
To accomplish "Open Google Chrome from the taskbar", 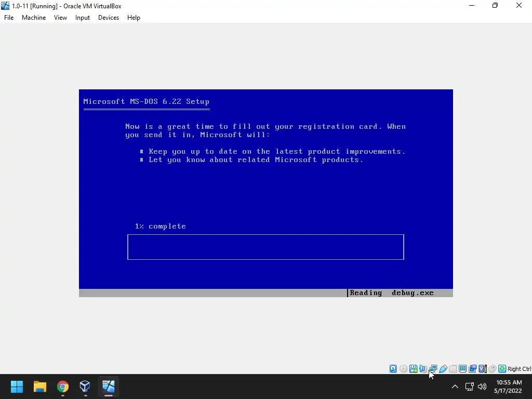I will click(62, 387).
